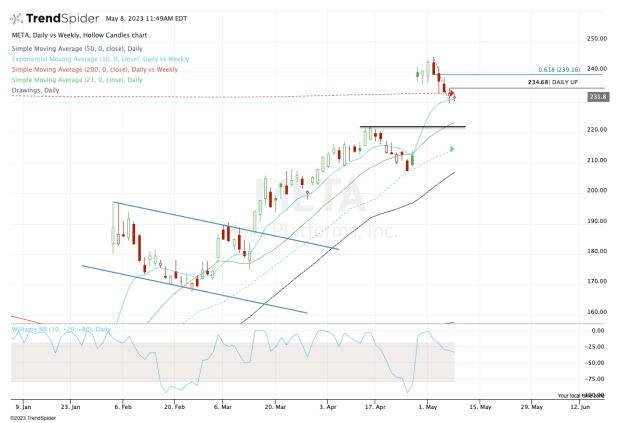Click the 190.00 price axis label

[597, 221]
